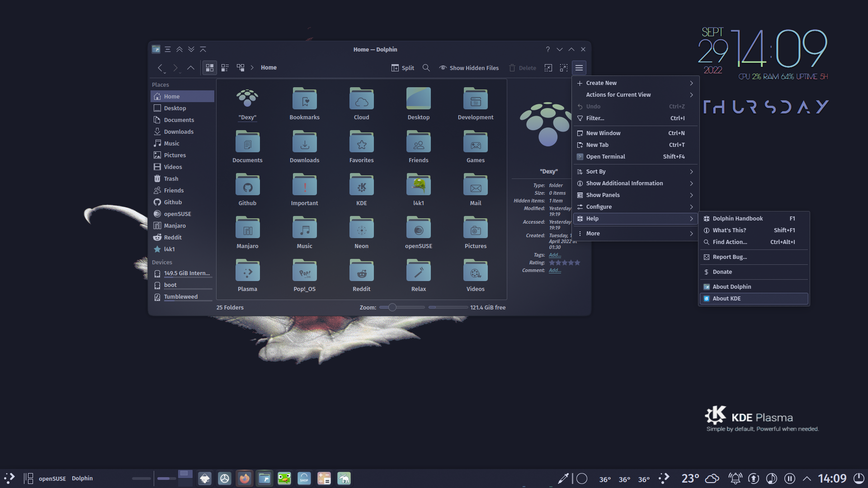Expand Actions for Current View submenu
Viewport: 868px width, 488px height.
635,94
